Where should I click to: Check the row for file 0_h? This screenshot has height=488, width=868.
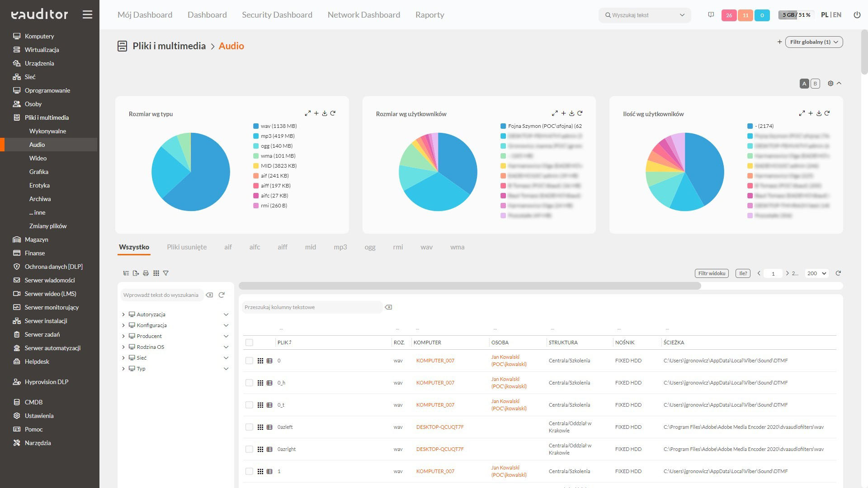[x=249, y=383]
